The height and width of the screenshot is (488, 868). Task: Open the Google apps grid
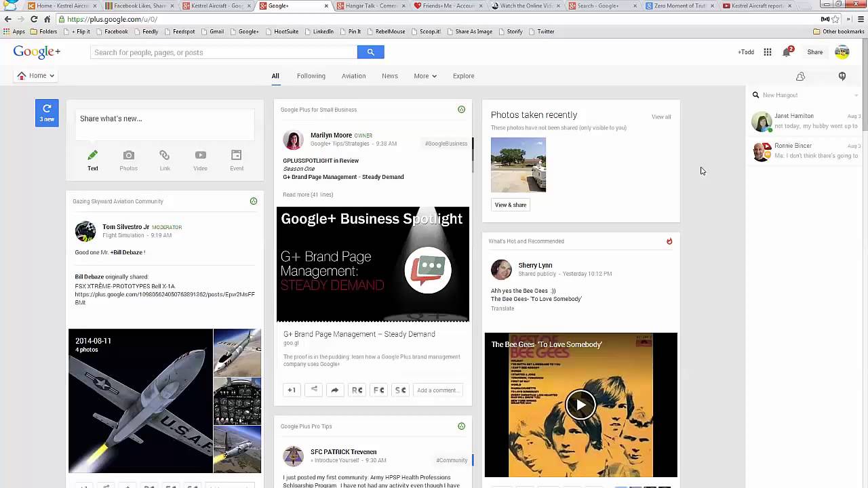(x=768, y=52)
